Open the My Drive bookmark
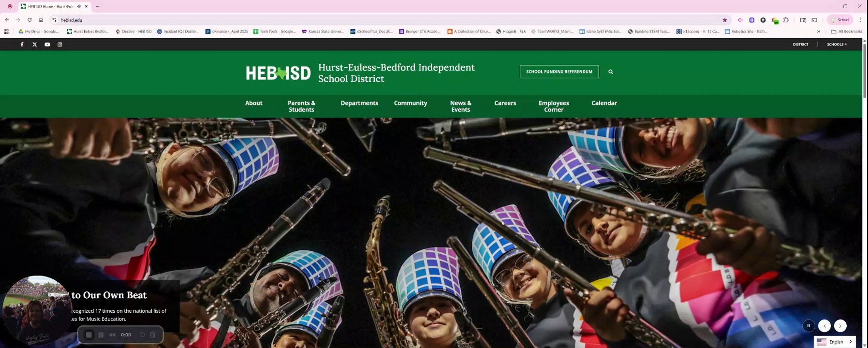Screen dimensions: 868x348 click(38, 31)
